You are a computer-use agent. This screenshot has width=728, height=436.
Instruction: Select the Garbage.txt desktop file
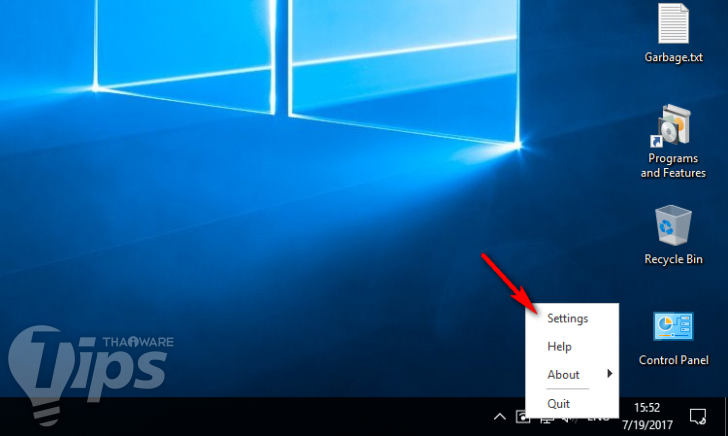point(673,33)
